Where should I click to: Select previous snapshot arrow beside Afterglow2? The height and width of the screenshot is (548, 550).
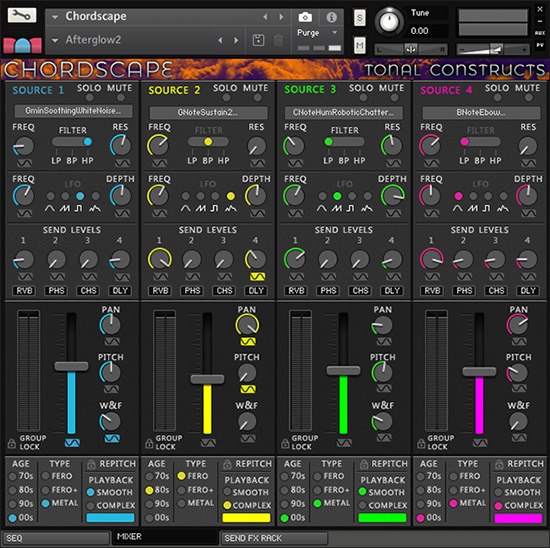[220, 40]
